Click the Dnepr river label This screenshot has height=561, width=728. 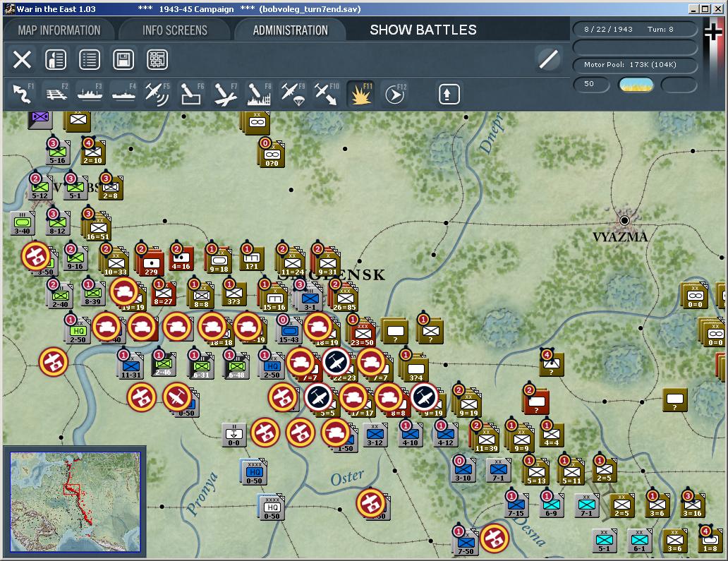point(491,133)
